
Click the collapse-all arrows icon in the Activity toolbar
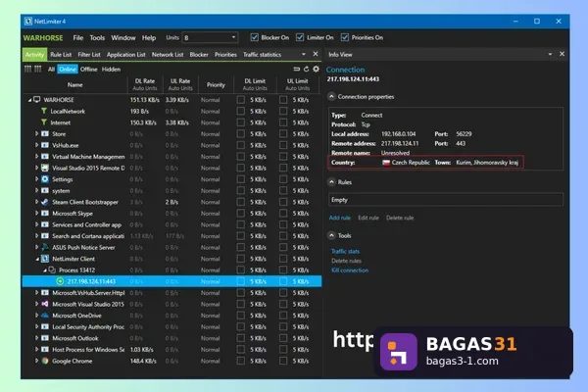[x=297, y=69]
